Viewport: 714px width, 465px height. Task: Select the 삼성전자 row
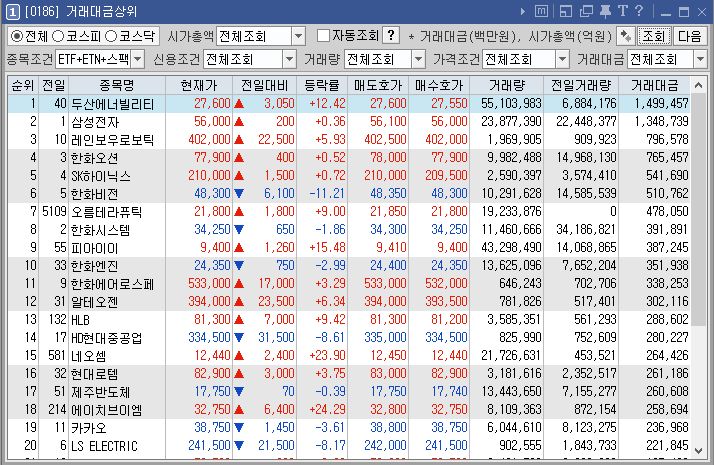349,122
